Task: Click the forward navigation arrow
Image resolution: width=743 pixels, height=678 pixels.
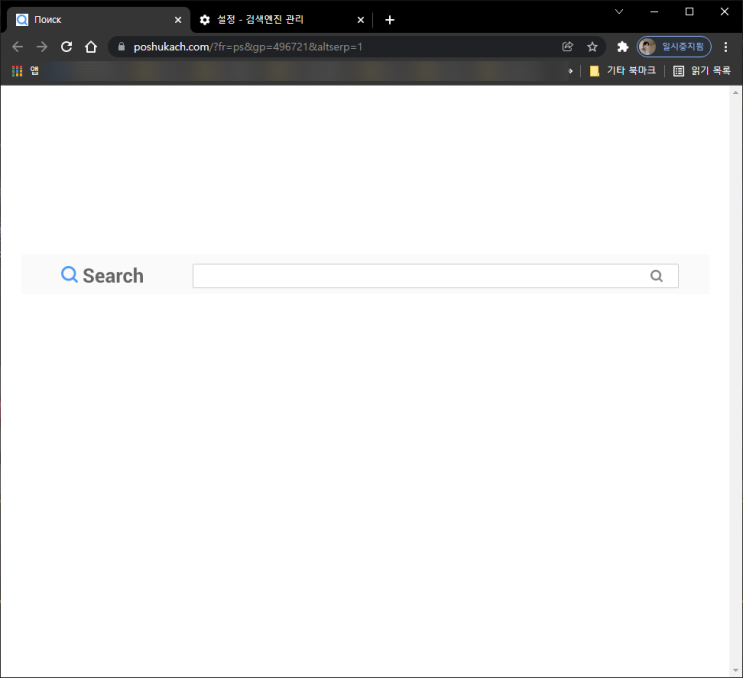Action: click(x=42, y=46)
